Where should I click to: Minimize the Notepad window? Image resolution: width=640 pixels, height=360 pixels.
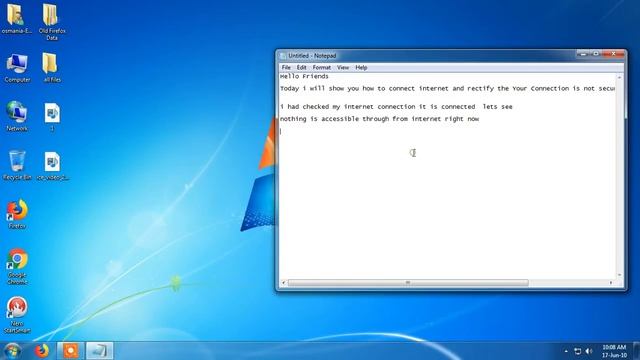583,53
